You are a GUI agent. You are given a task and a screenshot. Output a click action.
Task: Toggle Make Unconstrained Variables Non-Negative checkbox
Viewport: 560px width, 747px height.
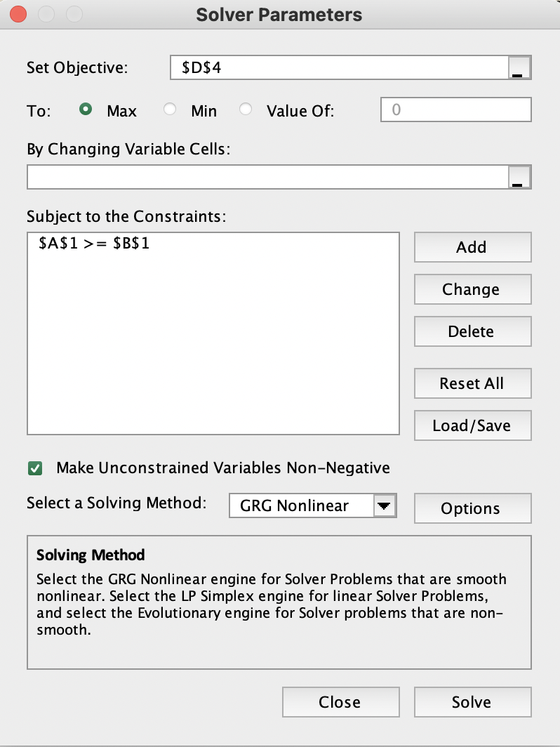[x=34, y=468]
